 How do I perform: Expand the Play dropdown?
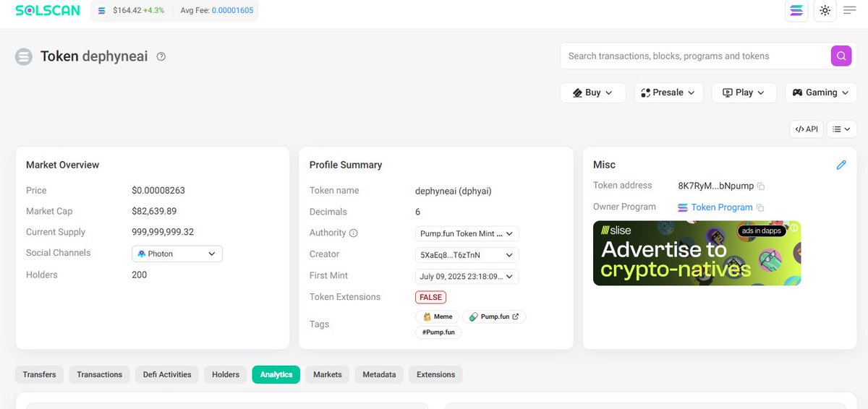tap(744, 92)
